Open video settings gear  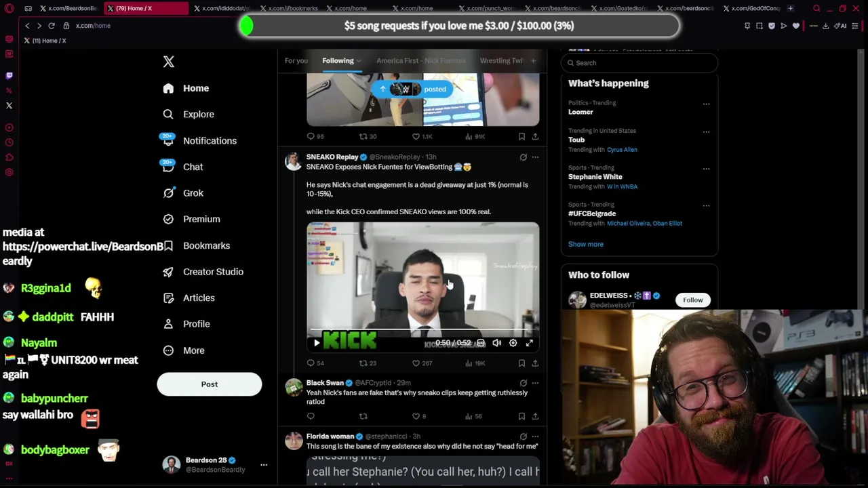point(513,343)
